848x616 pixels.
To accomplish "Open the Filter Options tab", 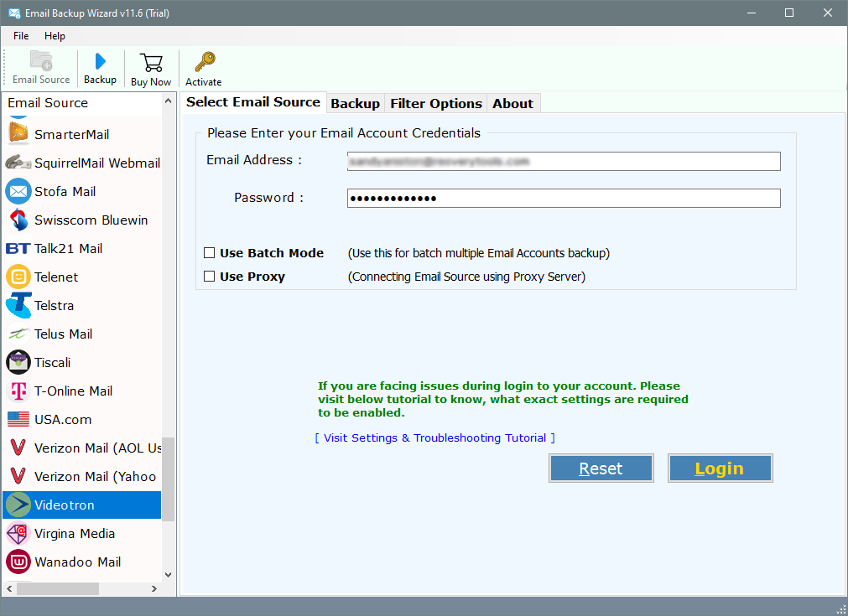I will tap(436, 104).
